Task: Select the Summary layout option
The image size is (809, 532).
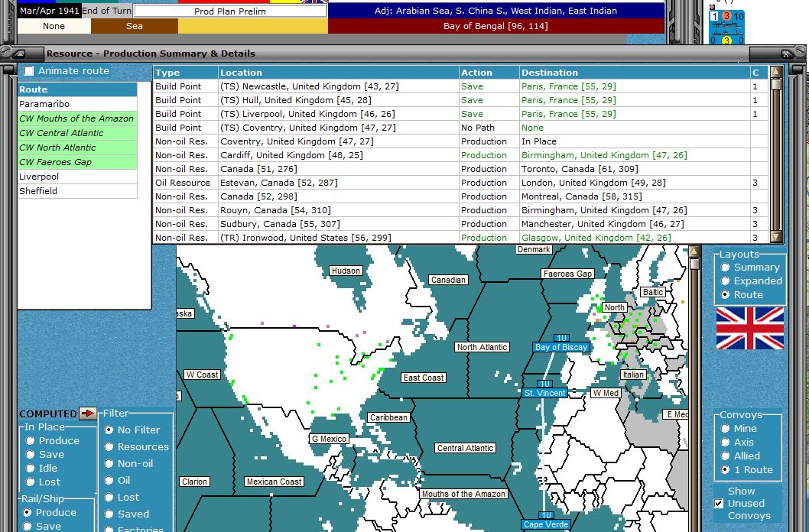Action: 726,267
